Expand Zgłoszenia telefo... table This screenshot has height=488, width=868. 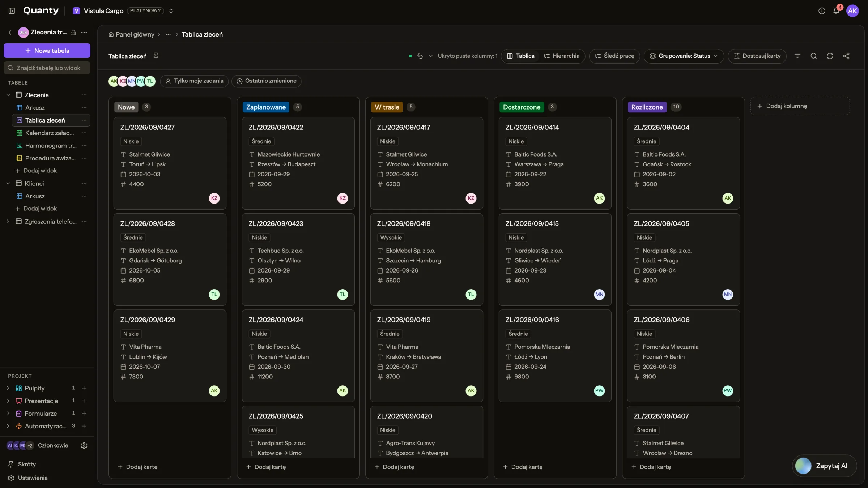click(8, 222)
